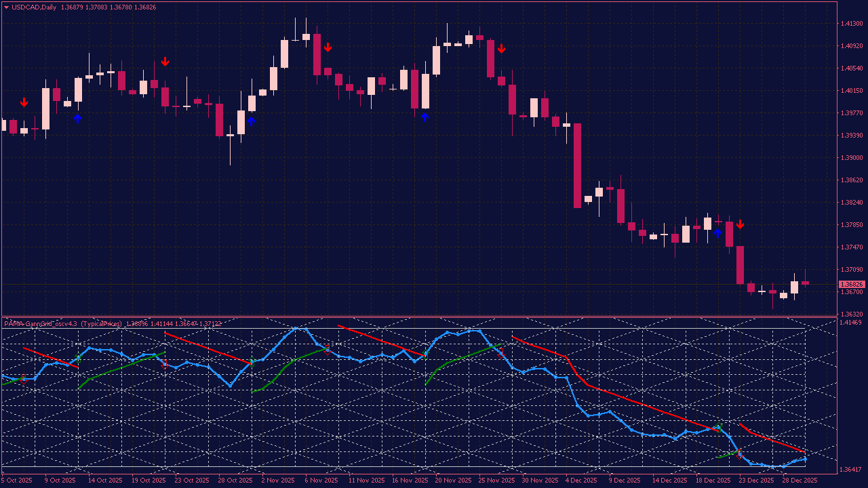Click the red sell arrow signal near 8 October
The height and width of the screenshot is (488, 868).
tap(24, 102)
